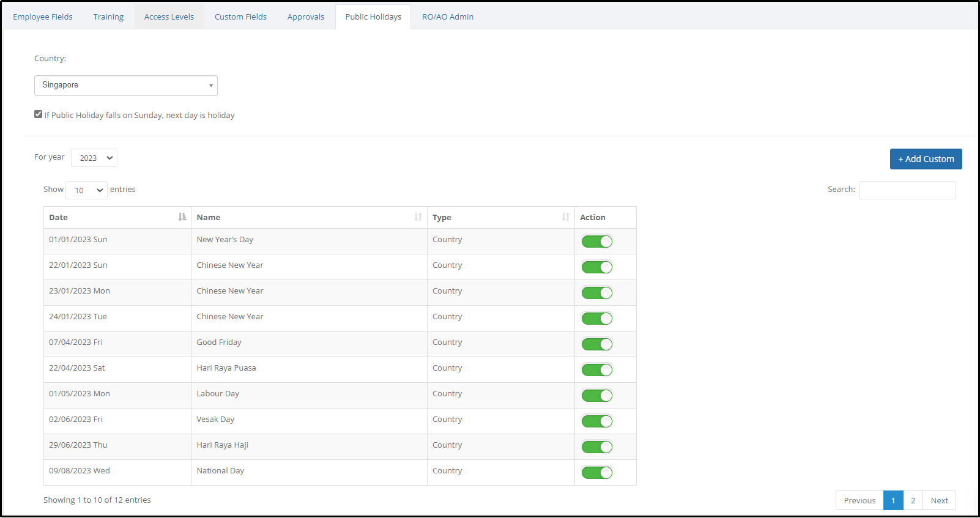Sort table by Date column icon
Viewport: 980px width, 518px height.
point(182,217)
